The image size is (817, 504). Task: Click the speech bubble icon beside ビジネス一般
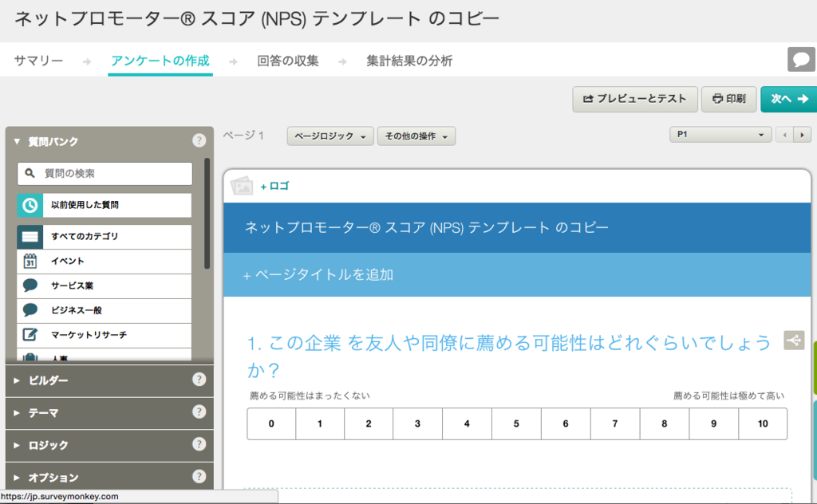(30, 309)
